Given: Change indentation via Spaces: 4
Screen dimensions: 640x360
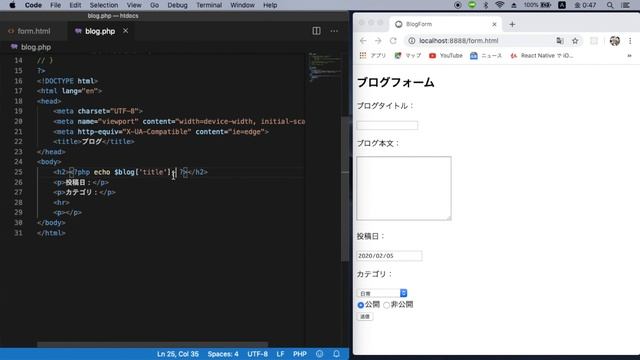Looking at the screenshot, I should 223,354.
